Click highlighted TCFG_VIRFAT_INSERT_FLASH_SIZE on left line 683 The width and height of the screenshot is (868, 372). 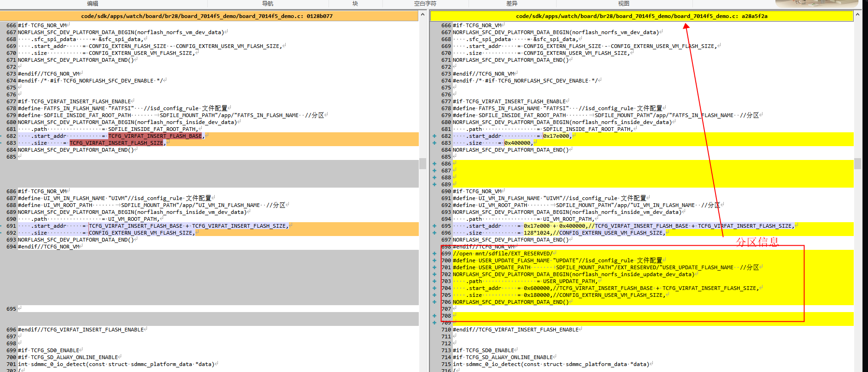(117, 143)
